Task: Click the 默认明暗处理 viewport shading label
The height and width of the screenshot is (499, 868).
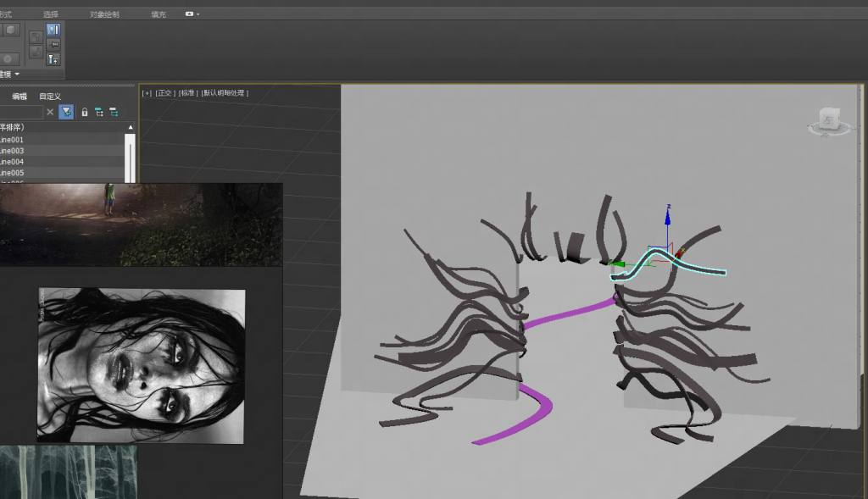Action: point(225,93)
